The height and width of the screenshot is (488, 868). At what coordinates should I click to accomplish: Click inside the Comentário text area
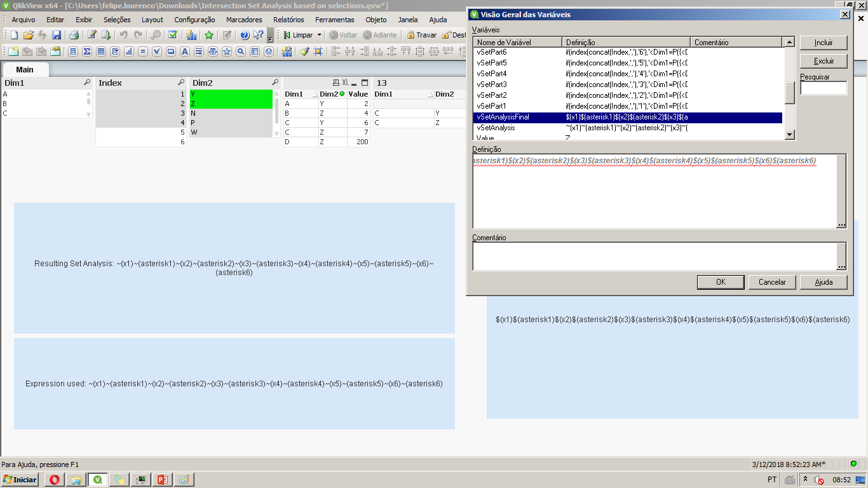coord(654,256)
